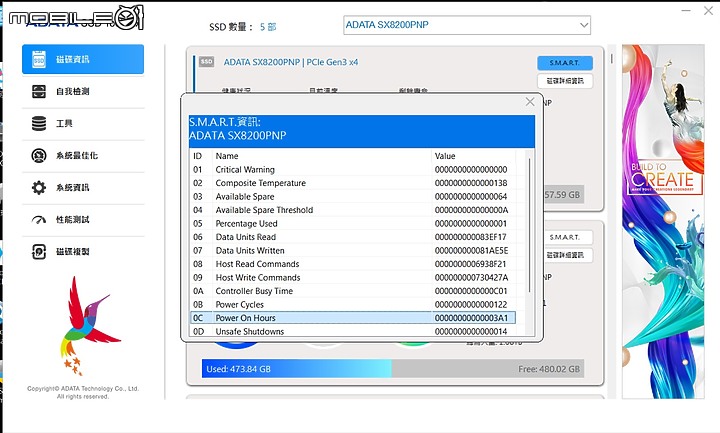
Task: Select the Unsafe Shutdowns row
Action: tap(352, 331)
